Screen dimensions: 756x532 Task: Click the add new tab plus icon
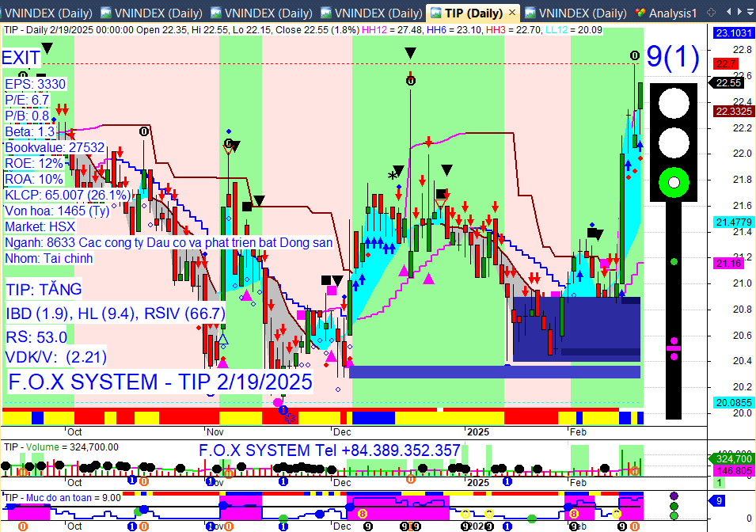tap(711, 12)
